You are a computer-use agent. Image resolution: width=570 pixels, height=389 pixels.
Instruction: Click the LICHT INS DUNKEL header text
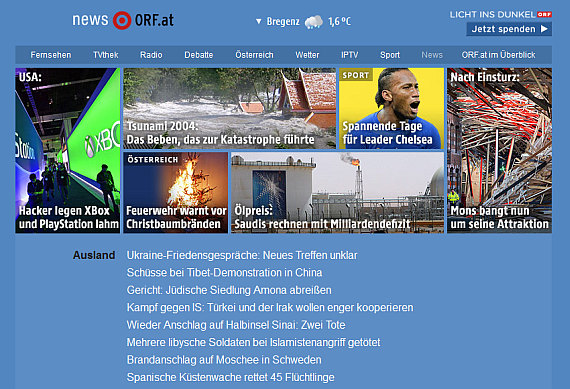pos(493,15)
